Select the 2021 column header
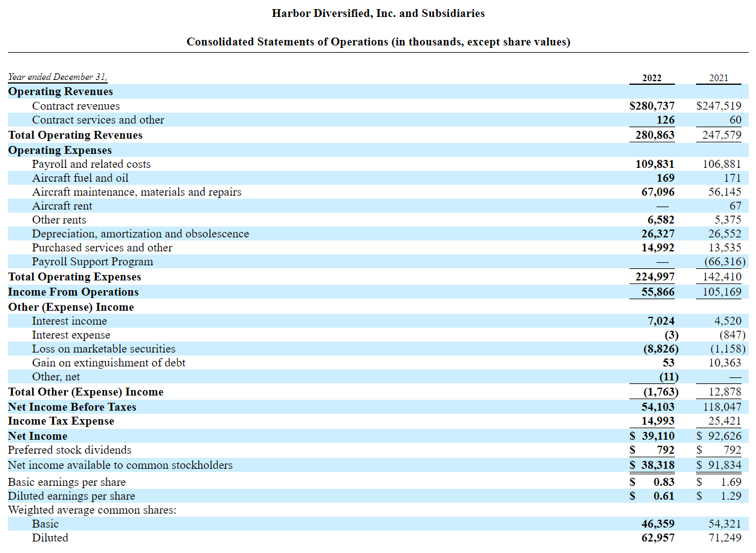Screen dimensions: 756x553 (718, 78)
